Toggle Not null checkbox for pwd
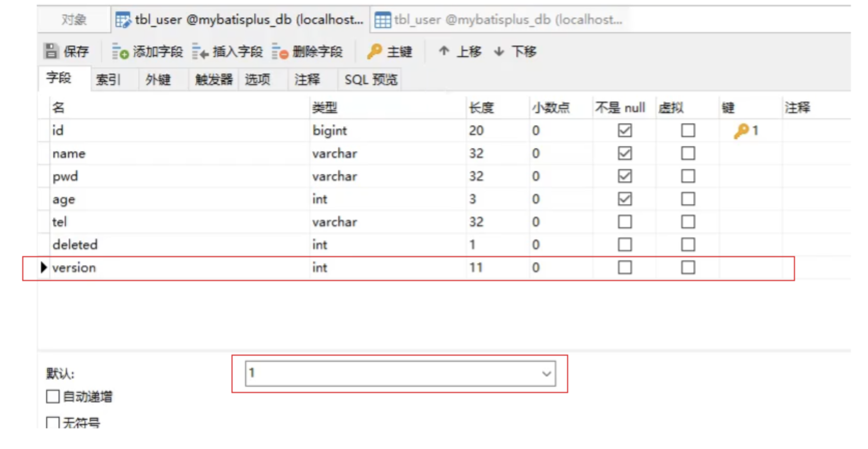Image resolution: width=868 pixels, height=449 pixels. 625,176
